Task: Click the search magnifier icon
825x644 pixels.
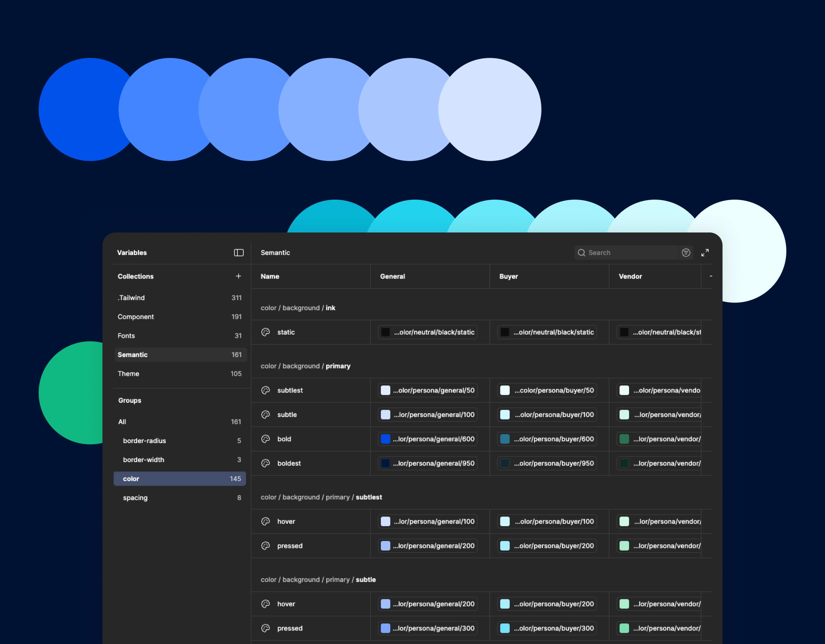Action: click(x=581, y=252)
